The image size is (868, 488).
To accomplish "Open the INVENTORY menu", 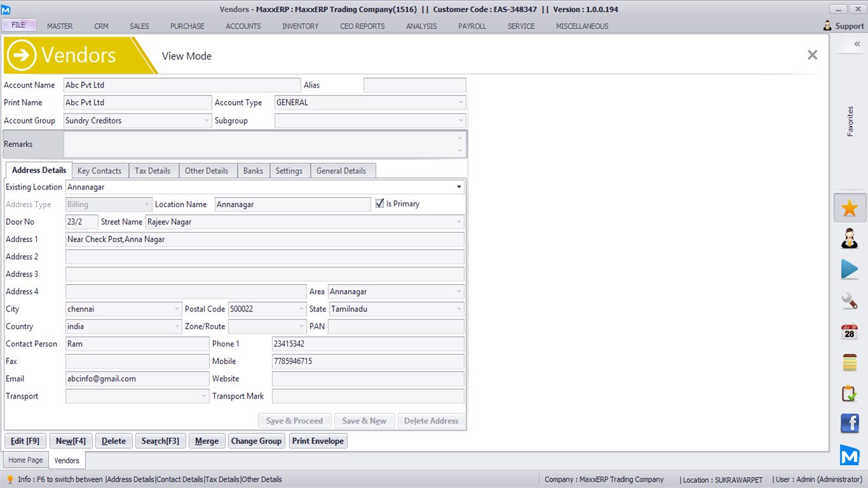I will point(301,26).
